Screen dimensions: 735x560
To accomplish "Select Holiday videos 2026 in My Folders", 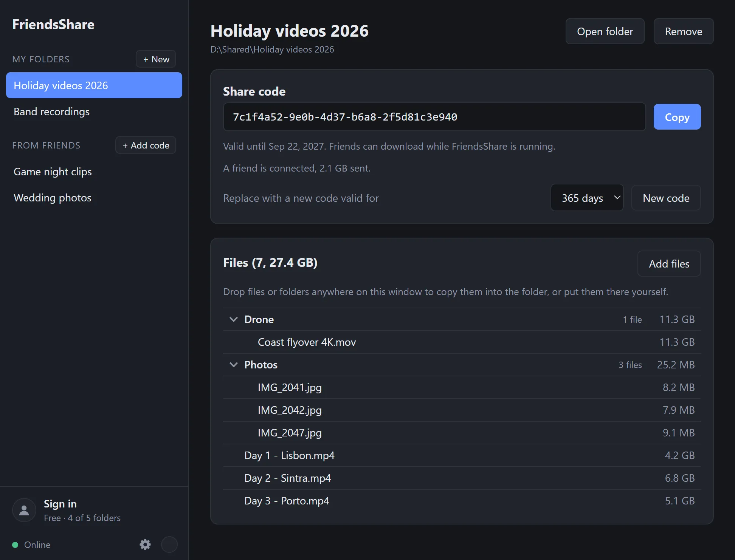I will (94, 85).
